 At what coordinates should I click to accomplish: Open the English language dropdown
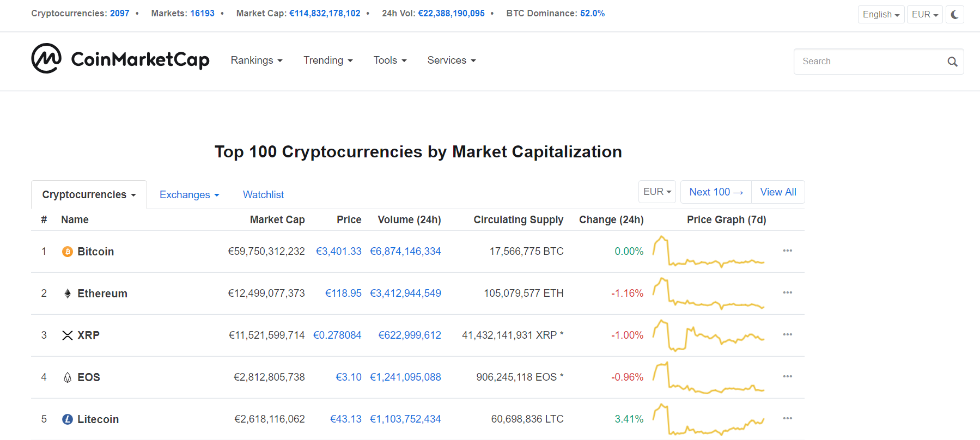[x=880, y=15]
